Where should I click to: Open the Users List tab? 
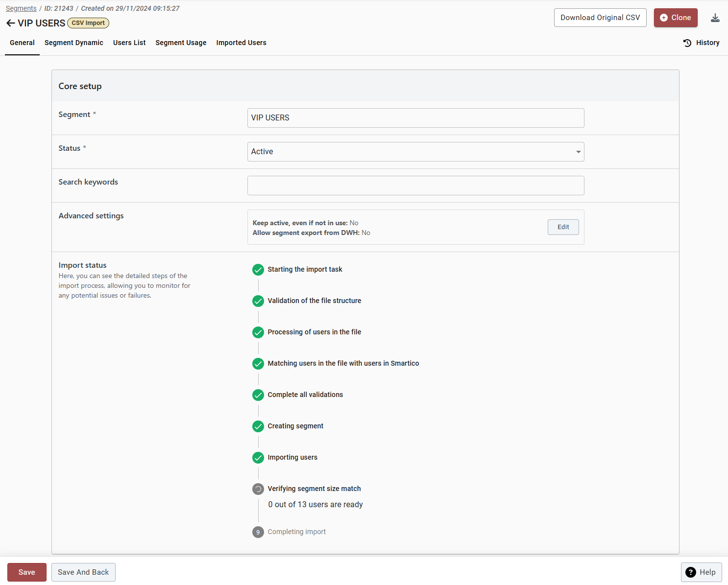point(129,43)
